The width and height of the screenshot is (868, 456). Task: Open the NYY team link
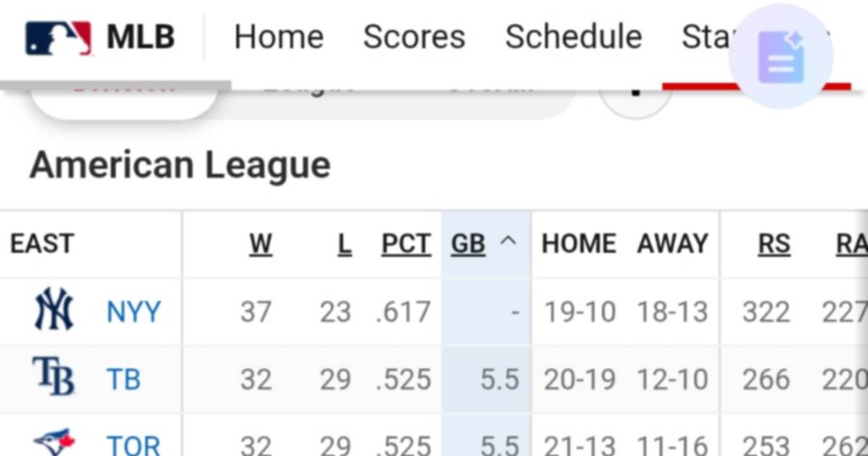point(135,311)
